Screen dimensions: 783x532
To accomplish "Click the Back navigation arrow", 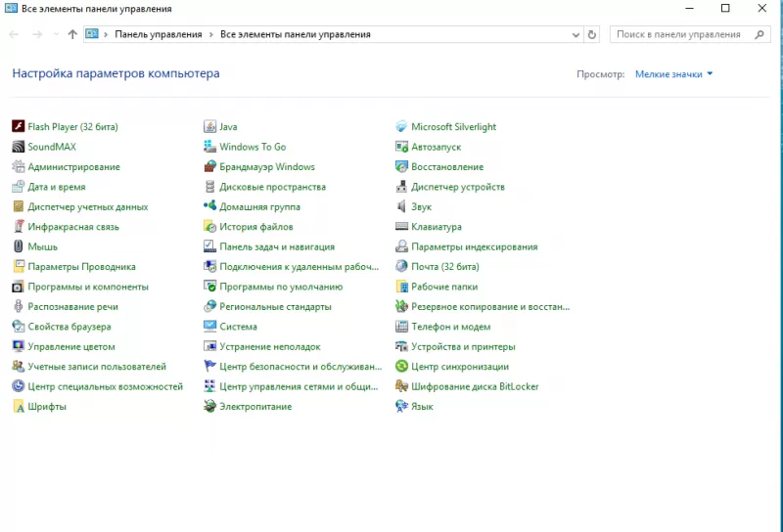I will [x=14, y=34].
